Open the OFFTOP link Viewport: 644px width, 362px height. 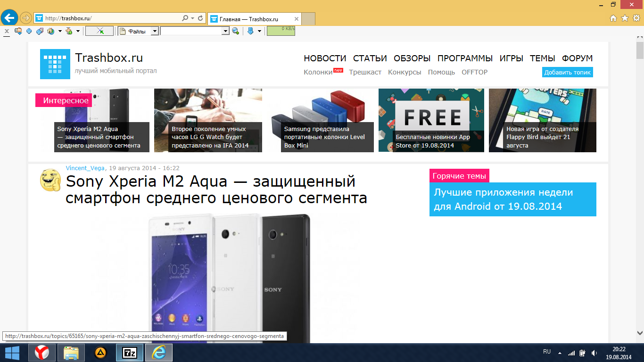pyautogui.click(x=475, y=72)
